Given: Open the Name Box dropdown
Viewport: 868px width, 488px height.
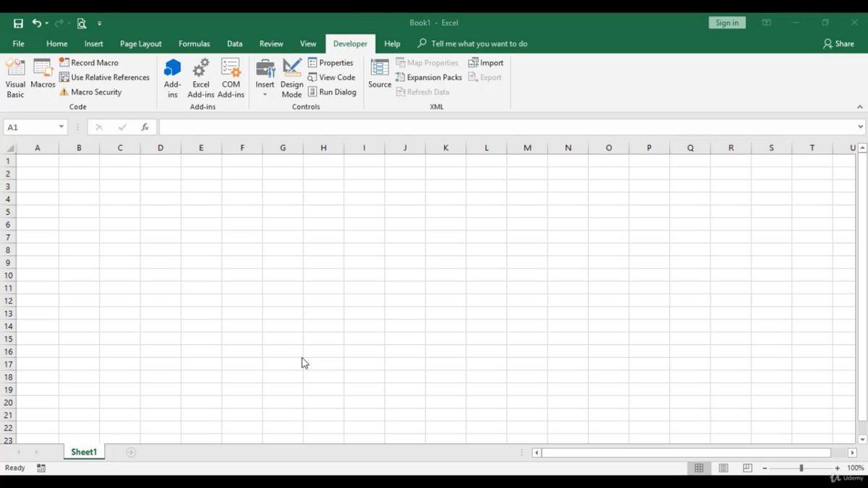Looking at the screenshot, I should 61,126.
